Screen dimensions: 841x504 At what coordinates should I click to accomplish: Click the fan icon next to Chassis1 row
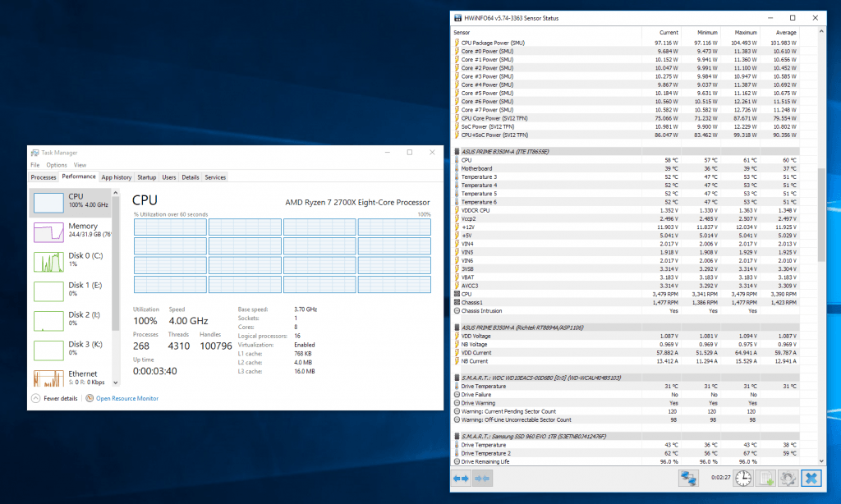point(457,302)
